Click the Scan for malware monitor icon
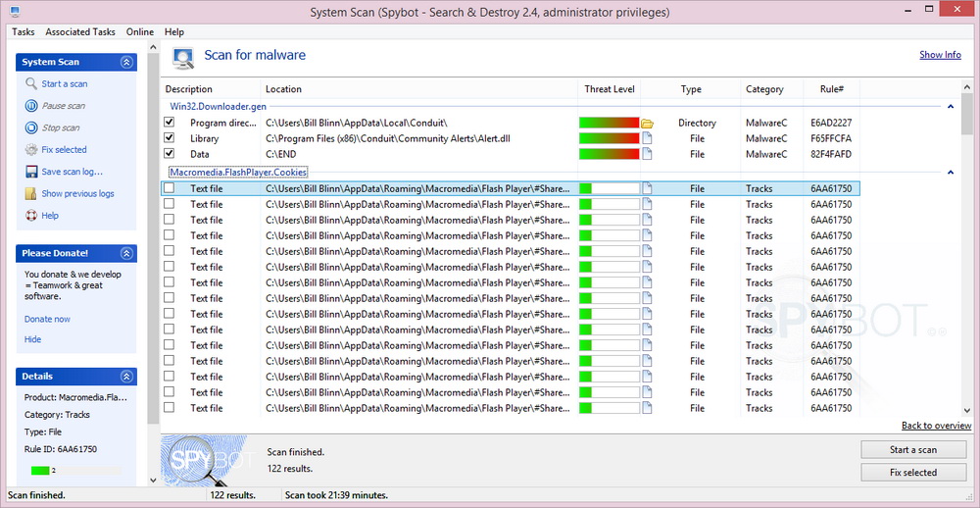Image resolution: width=980 pixels, height=508 pixels. point(183,57)
